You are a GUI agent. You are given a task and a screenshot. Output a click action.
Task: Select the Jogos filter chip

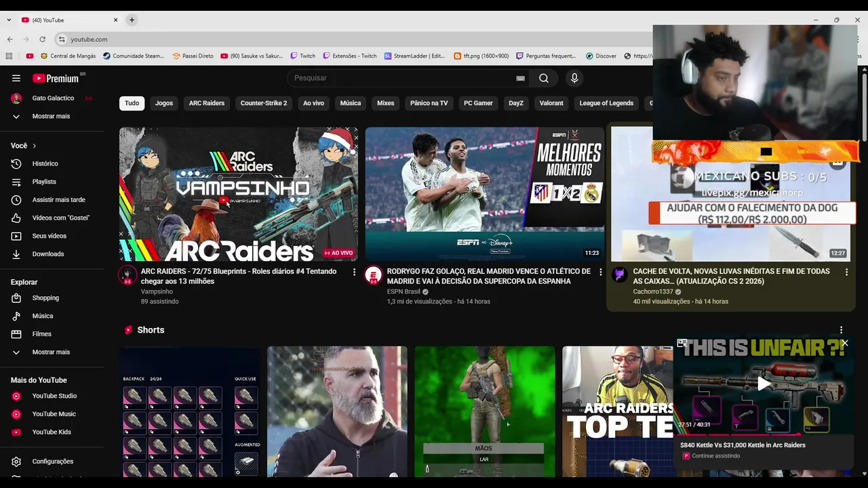coord(164,103)
